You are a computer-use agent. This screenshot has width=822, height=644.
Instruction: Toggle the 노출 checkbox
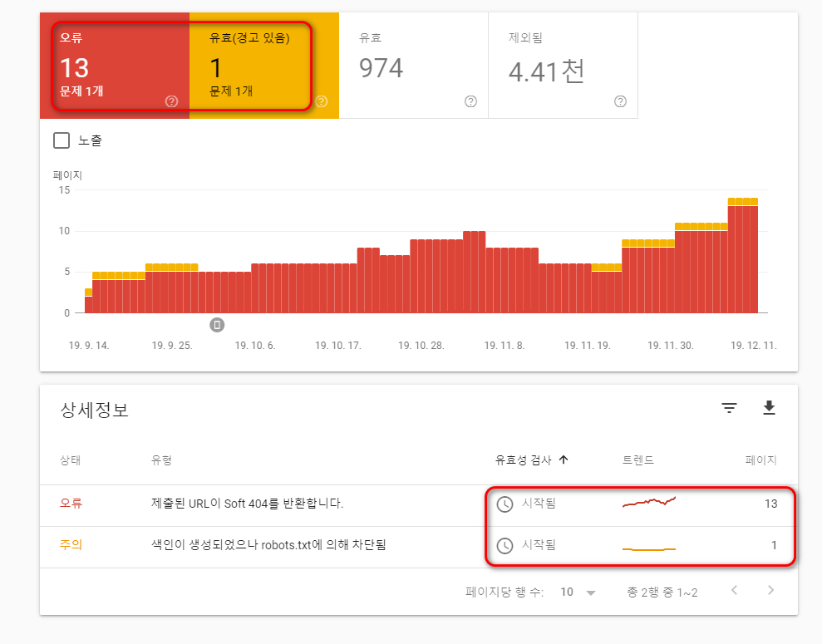(x=62, y=140)
